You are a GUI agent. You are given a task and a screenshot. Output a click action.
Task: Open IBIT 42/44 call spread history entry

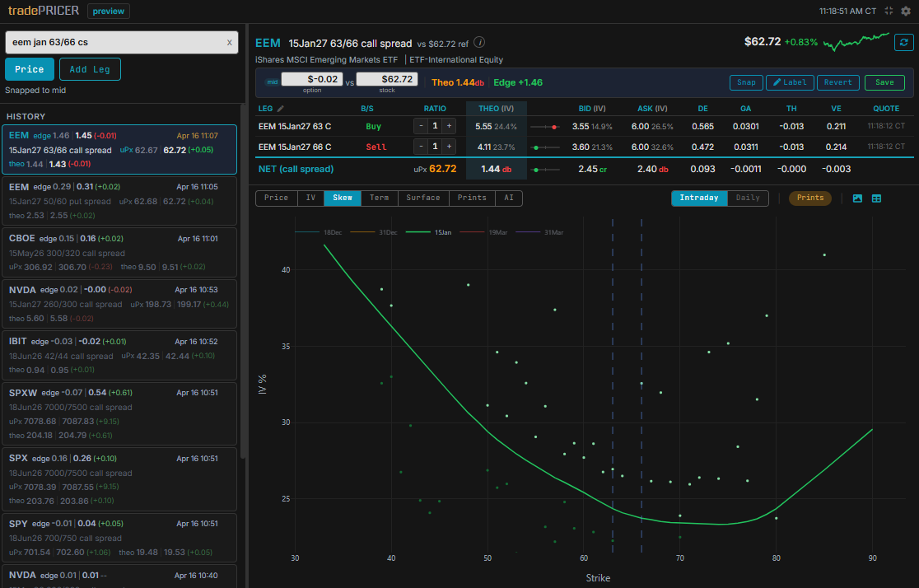(x=119, y=355)
